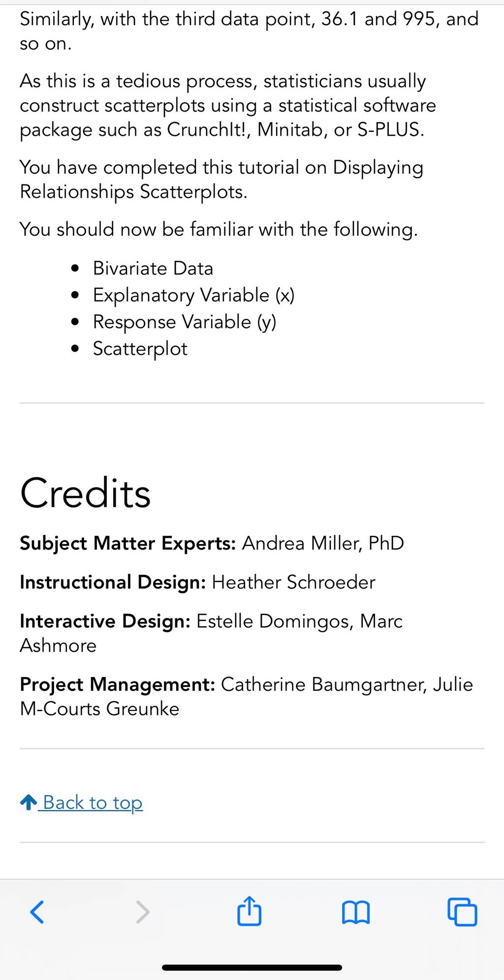
Task: Select the Credits heading
Action: pyautogui.click(x=85, y=493)
